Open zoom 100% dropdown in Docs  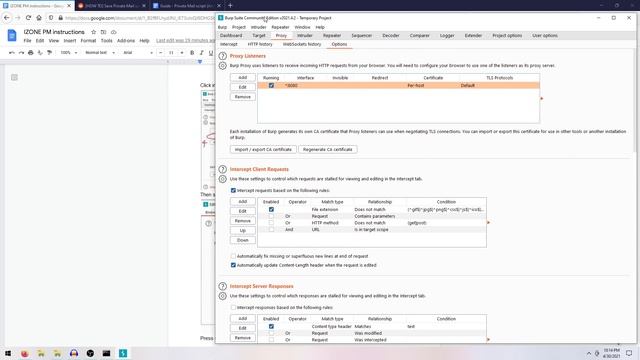[69, 53]
